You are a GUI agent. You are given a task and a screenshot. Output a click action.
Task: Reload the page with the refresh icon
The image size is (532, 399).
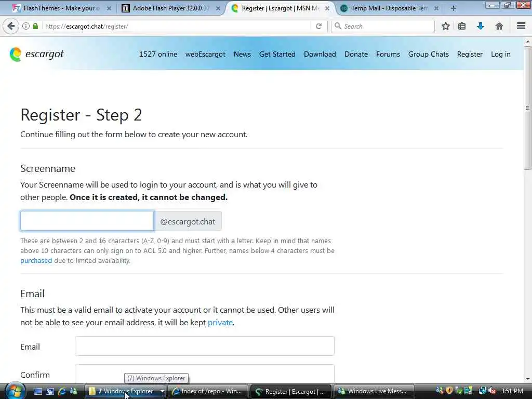pyautogui.click(x=318, y=26)
